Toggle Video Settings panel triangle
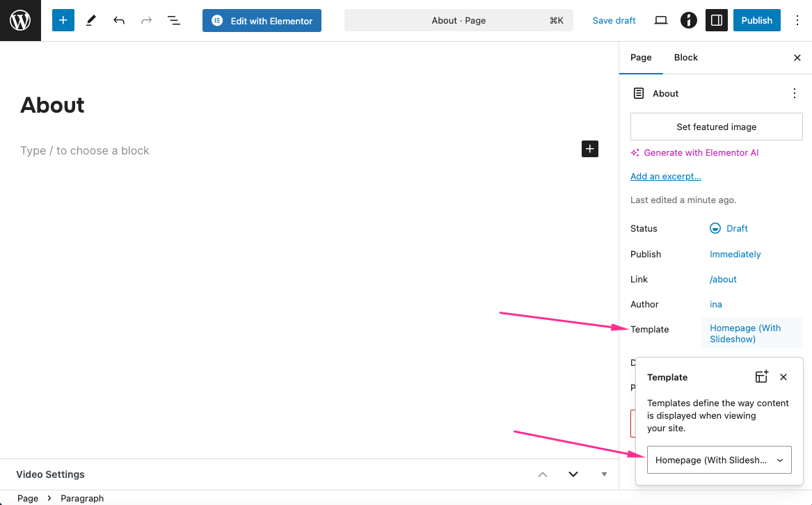The image size is (812, 505). click(x=604, y=474)
